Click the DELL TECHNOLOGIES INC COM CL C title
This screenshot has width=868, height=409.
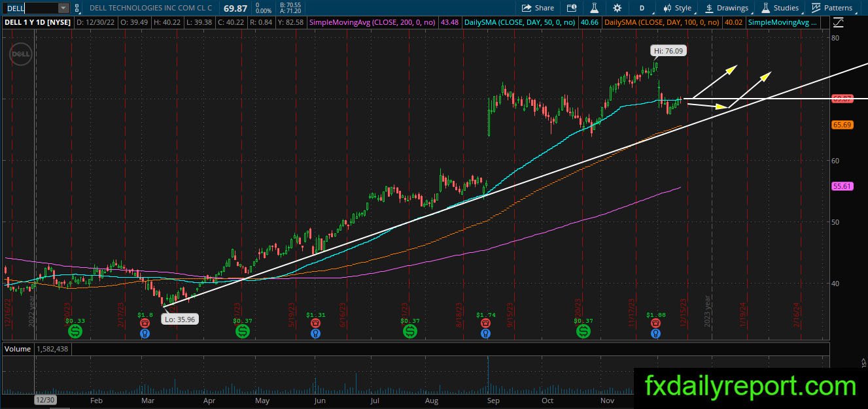[150, 8]
